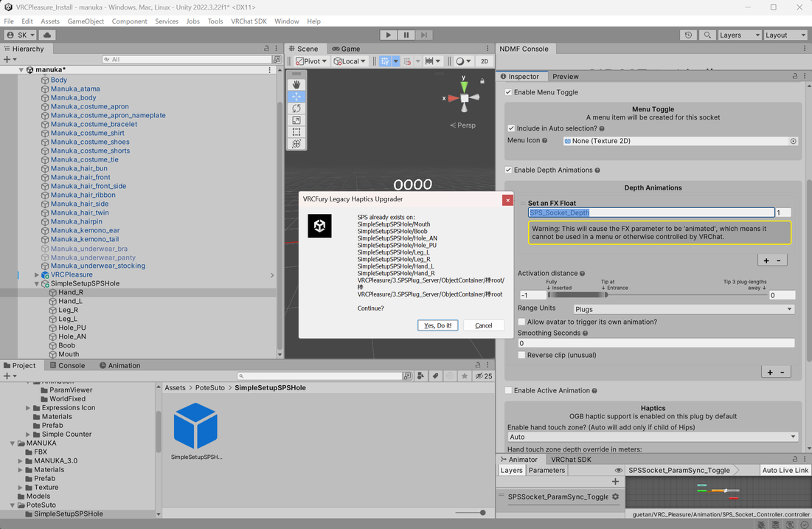Open the Layers dropdown

(739, 35)
